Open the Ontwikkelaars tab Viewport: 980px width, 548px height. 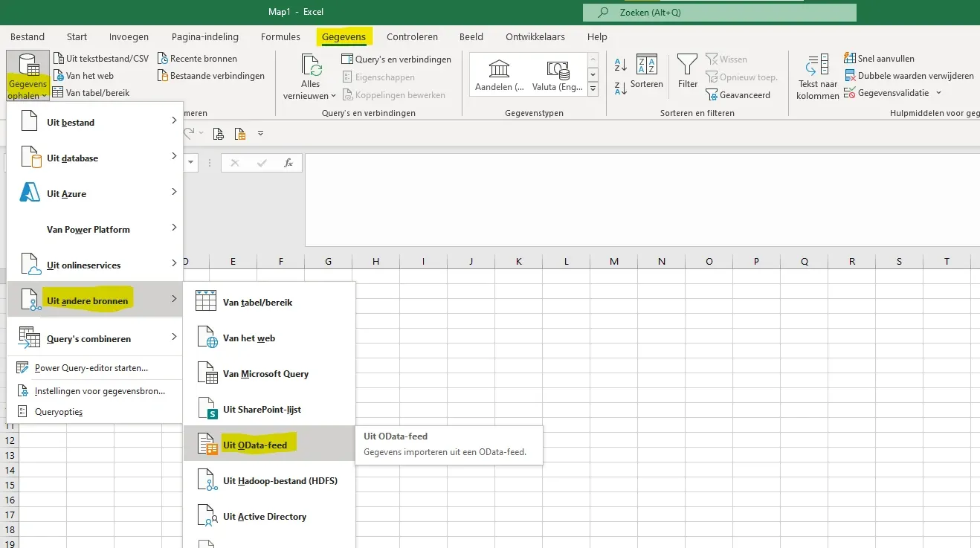(535, 36)
